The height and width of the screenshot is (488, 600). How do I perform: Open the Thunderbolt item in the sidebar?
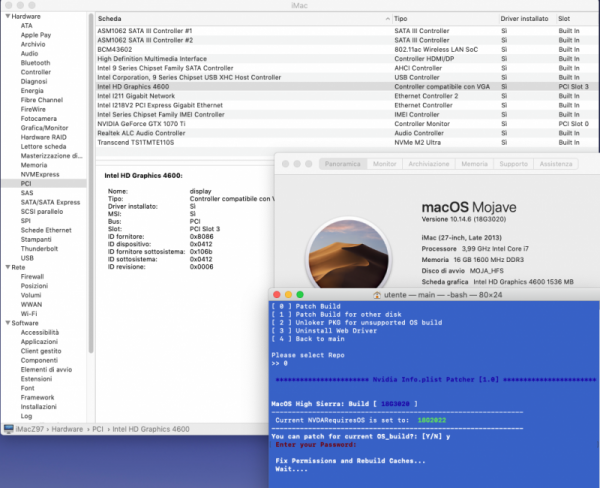pos(41,248)
